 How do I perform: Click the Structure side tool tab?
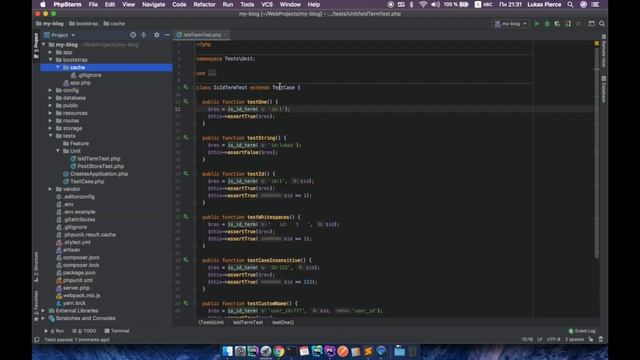[36, 267]
